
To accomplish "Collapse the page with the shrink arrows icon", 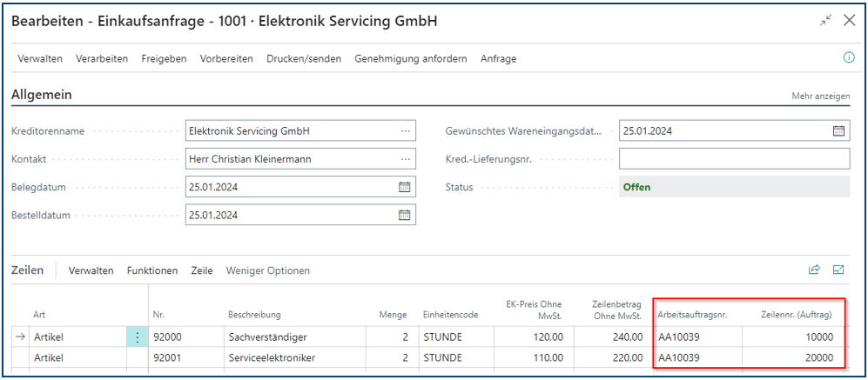I will [x=826, y=21].
